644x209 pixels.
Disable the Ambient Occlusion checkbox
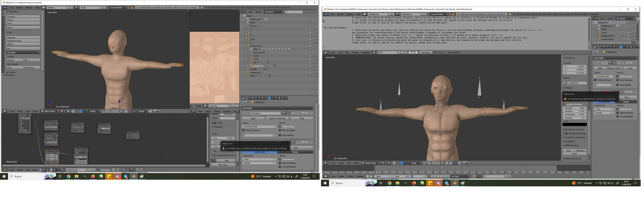tap(564, 104)
